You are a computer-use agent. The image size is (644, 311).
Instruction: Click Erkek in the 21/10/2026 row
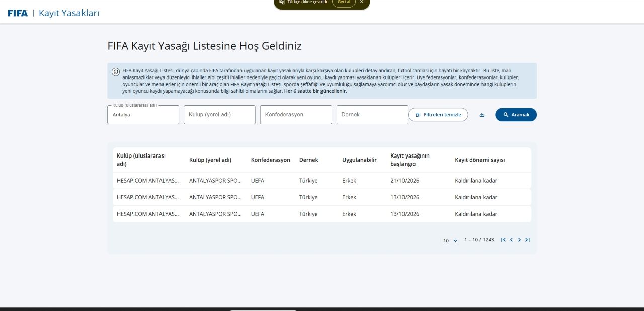pyautogui.click(x=349, y=181)
